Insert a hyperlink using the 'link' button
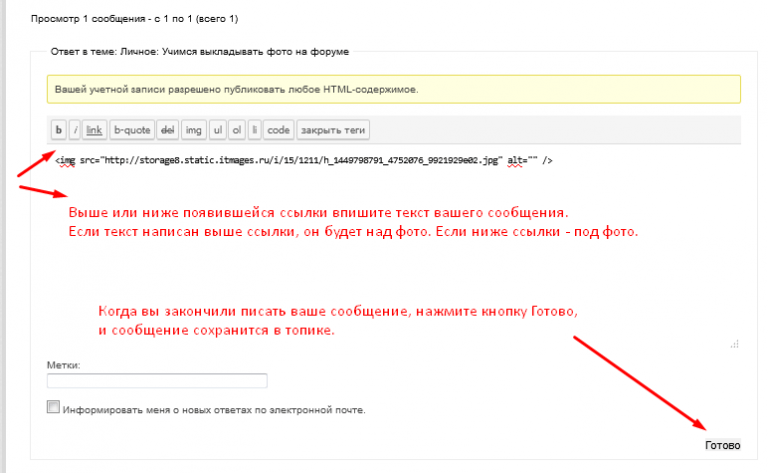This screenshot has width=768, height=473. pos(94,130)
